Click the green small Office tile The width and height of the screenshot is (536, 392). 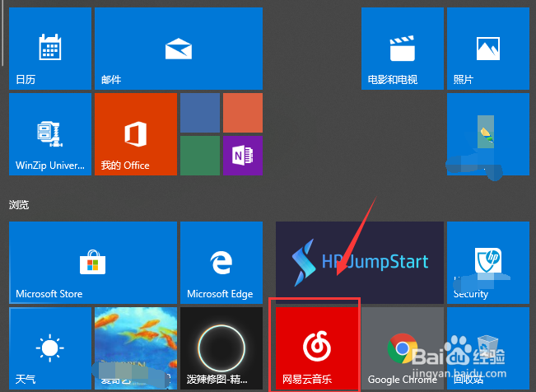click(200, 156)
